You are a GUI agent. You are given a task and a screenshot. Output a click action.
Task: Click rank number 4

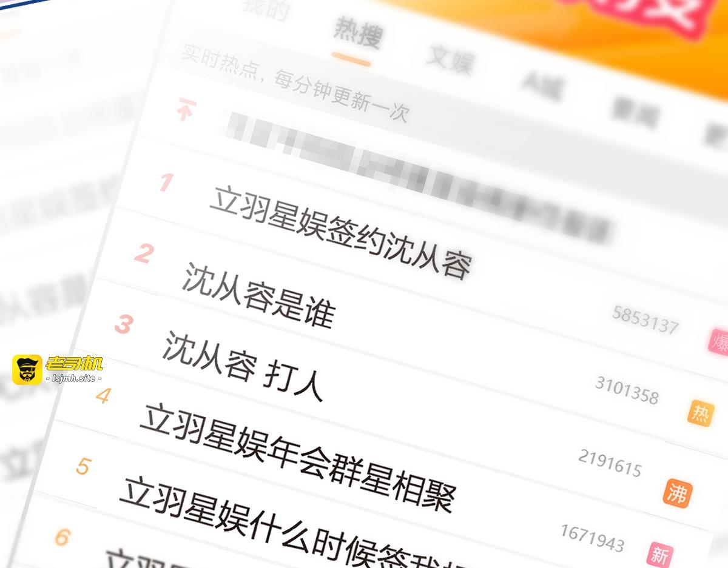(103, 396)
